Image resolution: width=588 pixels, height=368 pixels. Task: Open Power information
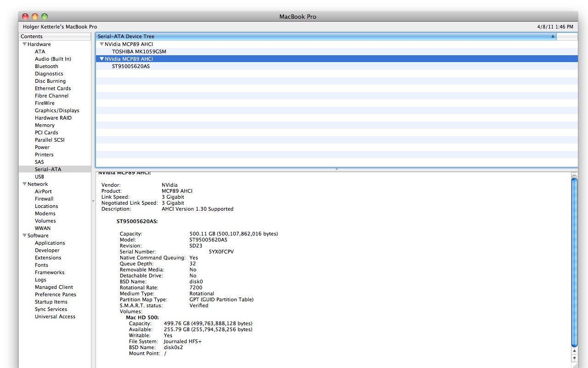coord(42,147)
